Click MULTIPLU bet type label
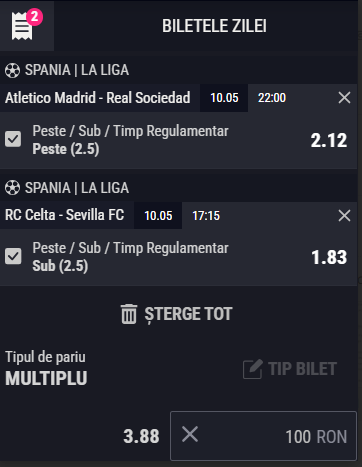 tap(46, 378)
